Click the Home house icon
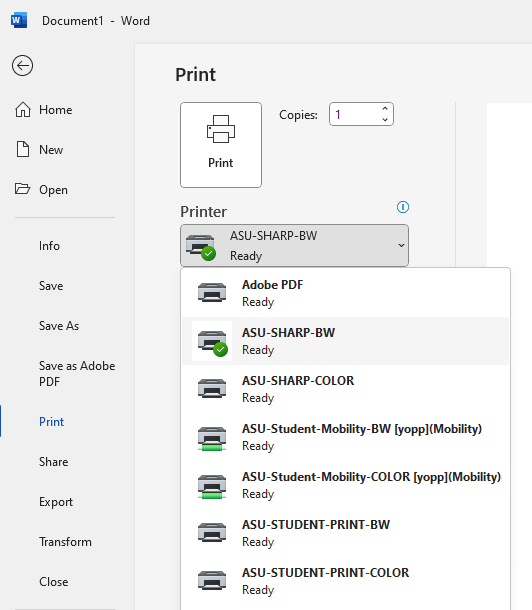Screen dimensions: 532x610 coord(23,110)
